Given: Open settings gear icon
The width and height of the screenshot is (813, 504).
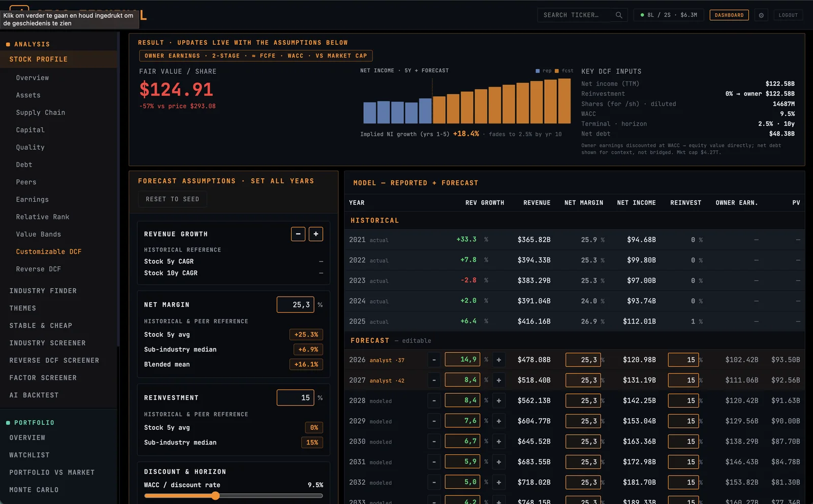Looking at the screenshot, I should tap(761, 15).
